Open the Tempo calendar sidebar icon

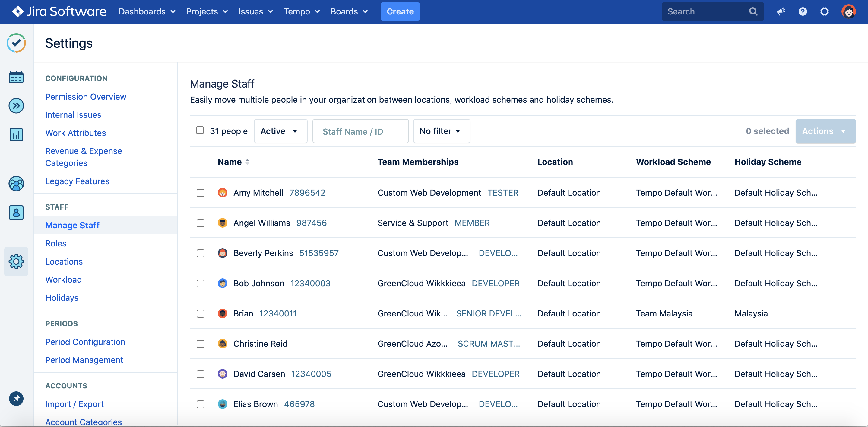[x=16, y=77]
